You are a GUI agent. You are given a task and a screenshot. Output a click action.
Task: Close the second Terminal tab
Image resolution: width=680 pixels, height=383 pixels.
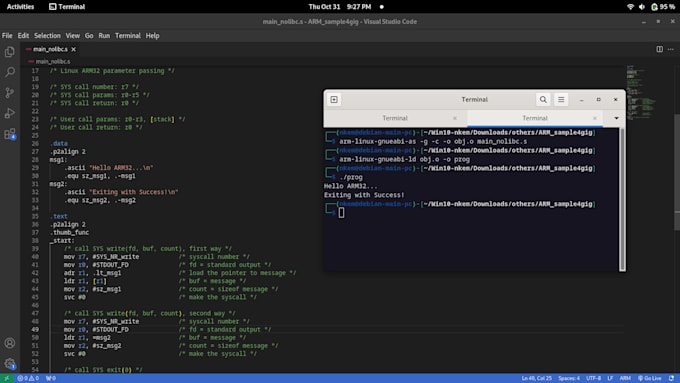(595, 118)
